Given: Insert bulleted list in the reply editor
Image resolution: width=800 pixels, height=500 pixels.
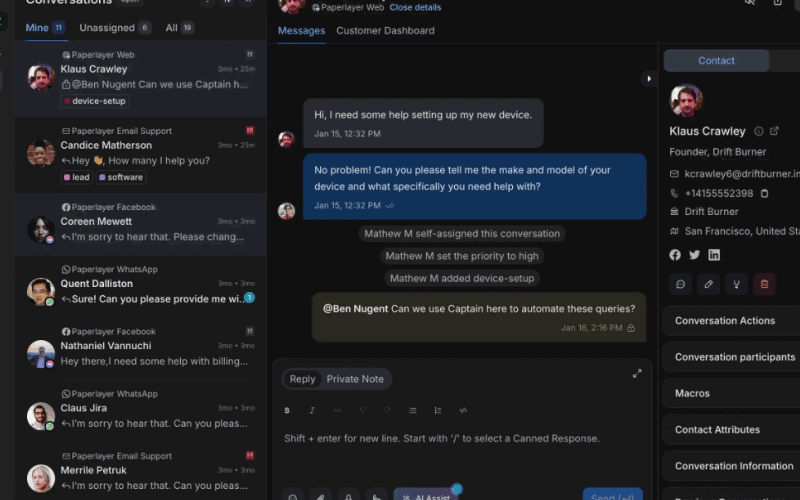Looking at the screenshot, I should (413, 410).
